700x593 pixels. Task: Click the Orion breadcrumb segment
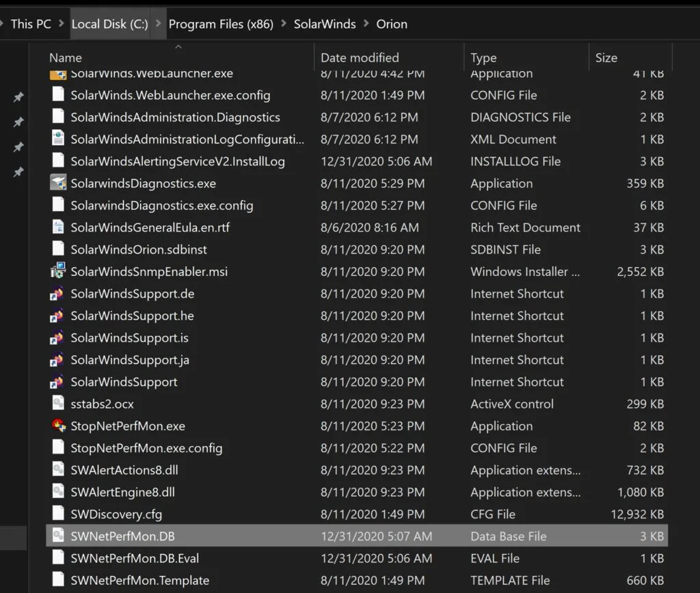(392, 24)
